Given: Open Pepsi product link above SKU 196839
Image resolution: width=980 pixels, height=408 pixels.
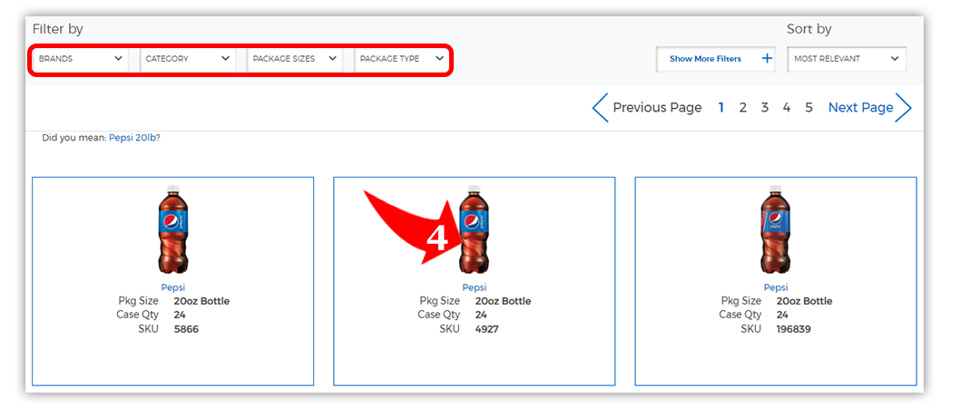Looking at the screenshot, I should 776,287.
